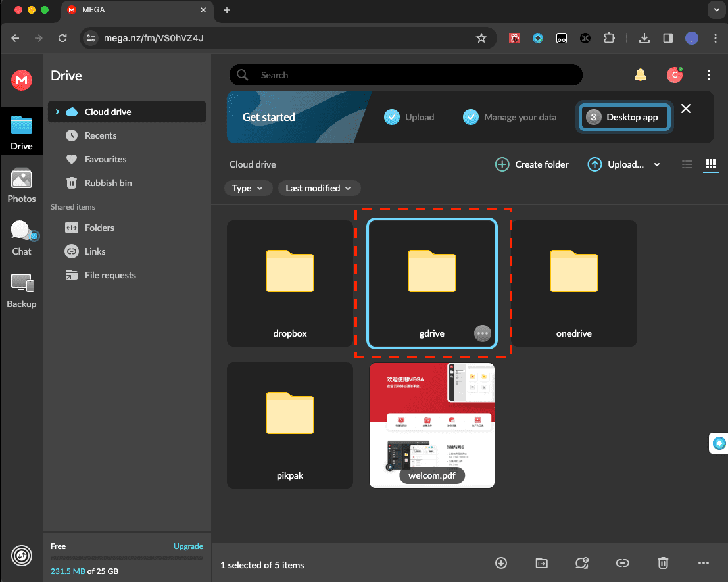
Task: Select the pikpak folder
Action: pos(290,425)
